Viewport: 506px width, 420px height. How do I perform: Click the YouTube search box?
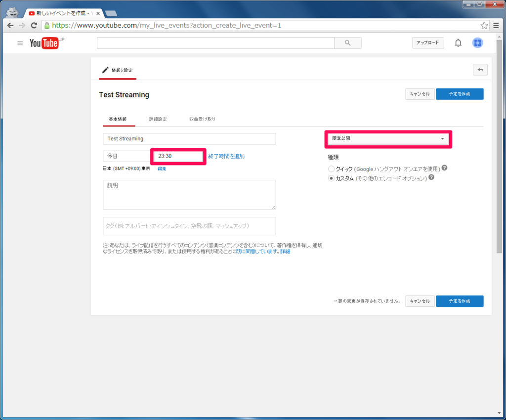[215, 43]
